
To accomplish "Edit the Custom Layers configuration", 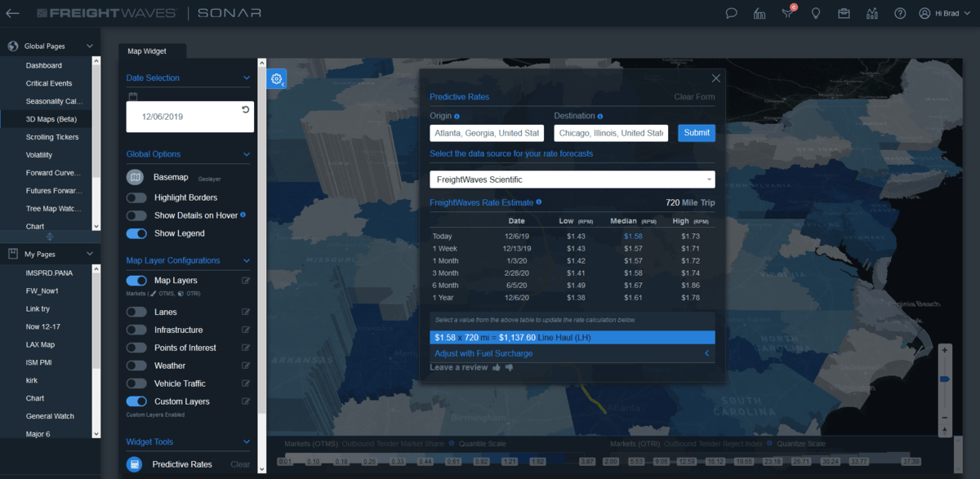I will pos(246,401).
